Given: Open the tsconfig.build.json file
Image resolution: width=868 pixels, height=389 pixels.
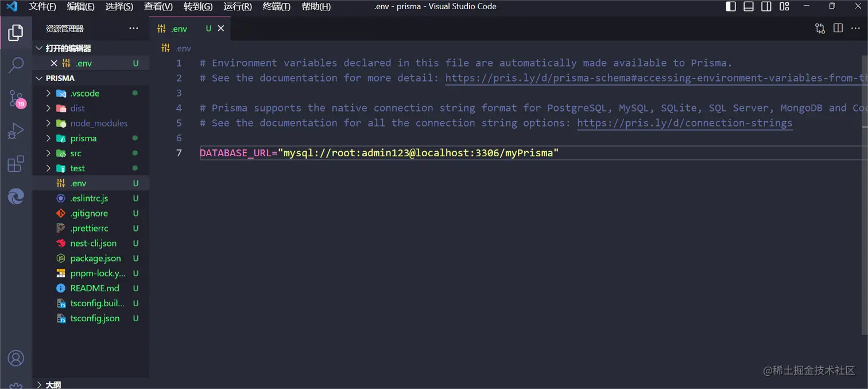Looking at the screenshot, I should (x=91, y=303).
